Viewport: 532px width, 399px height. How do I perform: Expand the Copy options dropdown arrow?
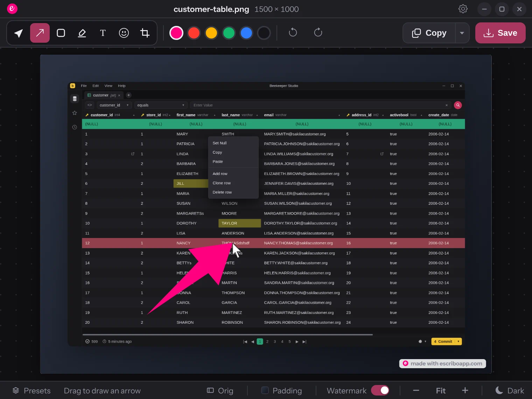click(462, 33)
